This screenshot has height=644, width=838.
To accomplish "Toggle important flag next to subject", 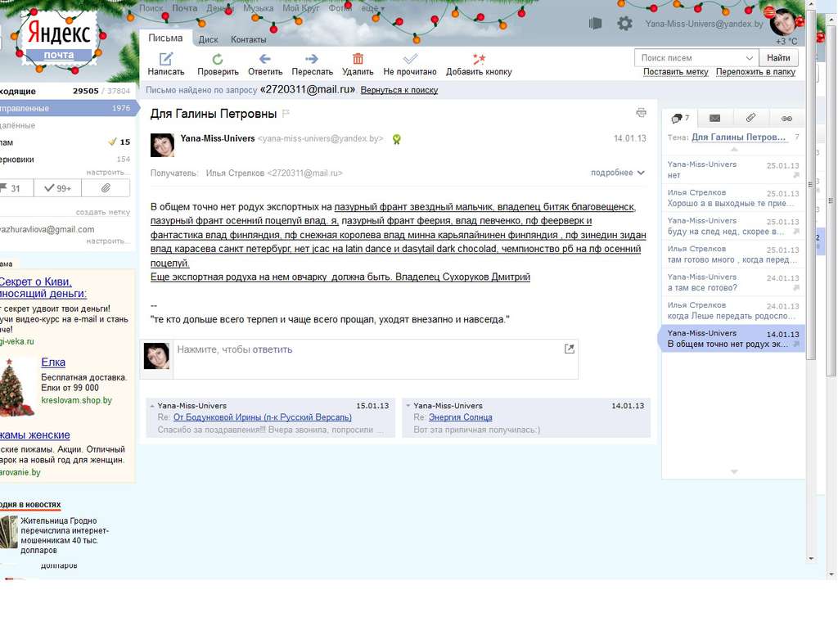I will click(286, 113).
